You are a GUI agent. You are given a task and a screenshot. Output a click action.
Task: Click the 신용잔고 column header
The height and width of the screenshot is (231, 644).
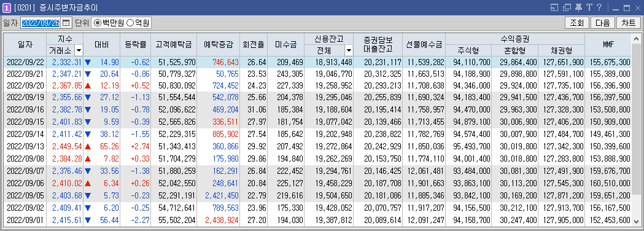coord(328,39)
